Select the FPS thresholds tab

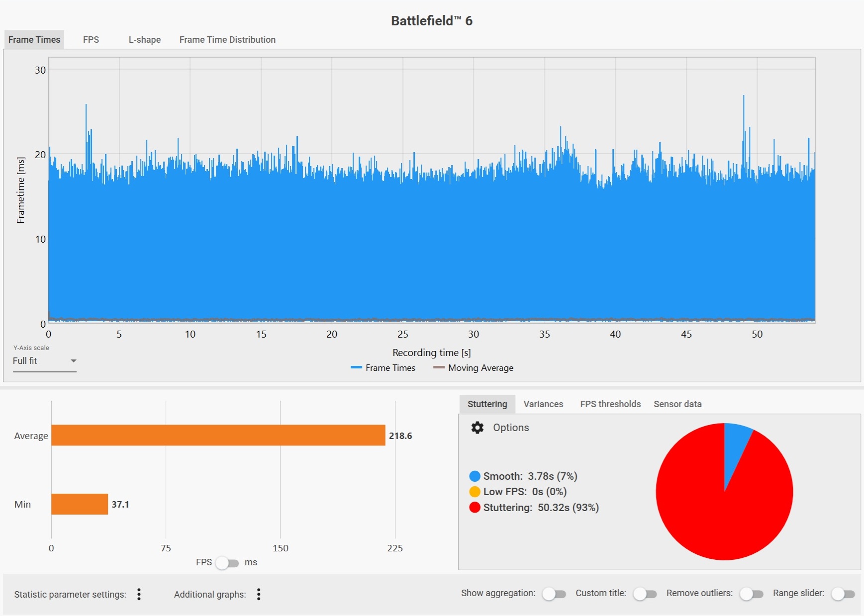pos(610,404)
